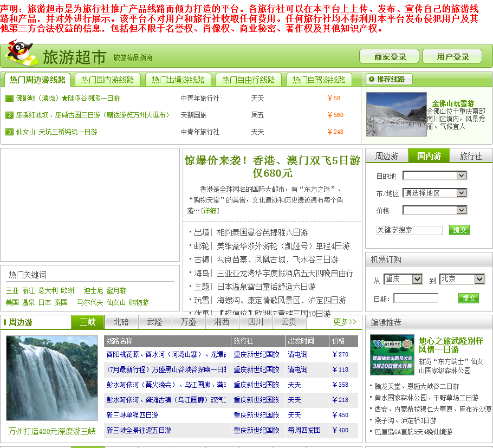Click the arrow icon beside 推荐线路
The width and height of the screenshot is (493, 448).
(x=371, y=79)
